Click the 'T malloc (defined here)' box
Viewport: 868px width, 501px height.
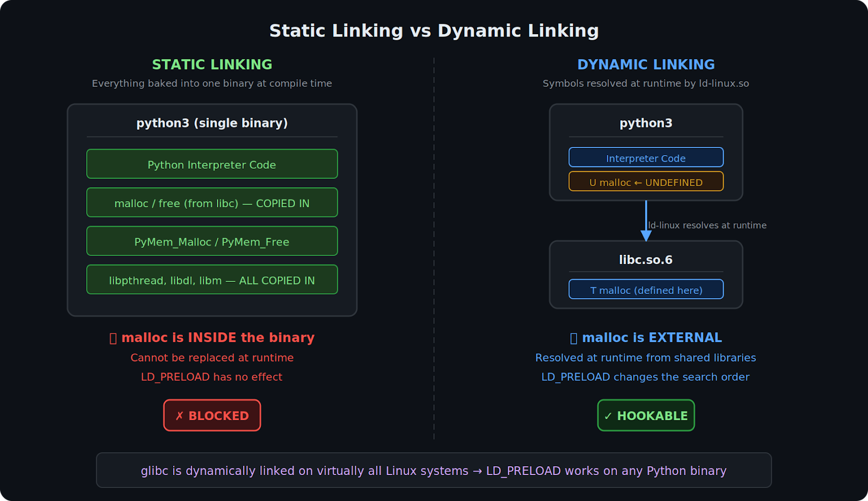pos(646,290)
